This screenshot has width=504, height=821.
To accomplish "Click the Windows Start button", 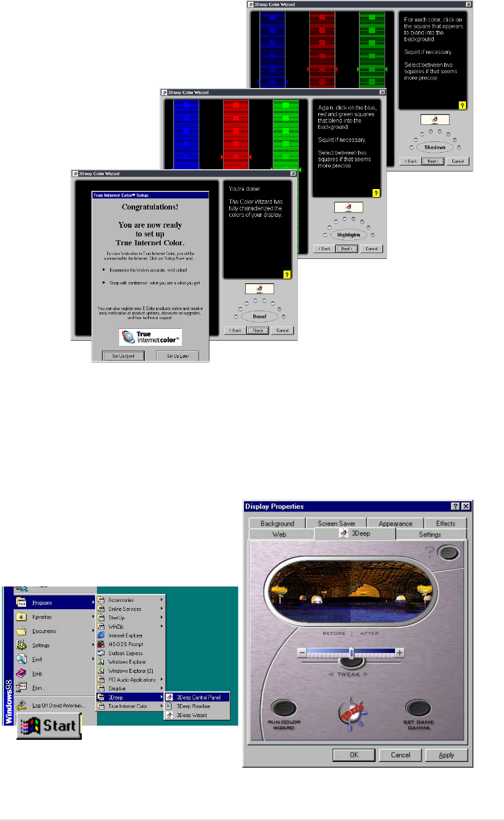I will click(x=48, y=726).
